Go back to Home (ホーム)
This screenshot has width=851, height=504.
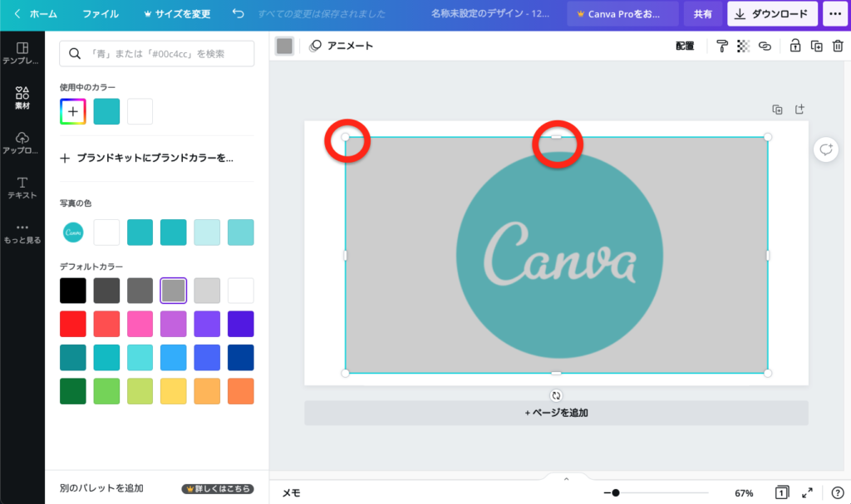tap(36, 13)
